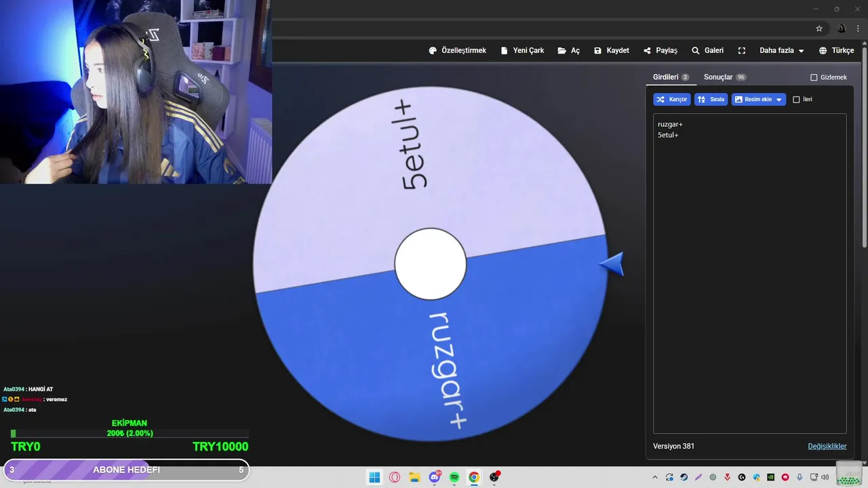Open Chrome three-dot menu
The width and height of the screenshot is (868, 488).
click(x=858, y=28)
